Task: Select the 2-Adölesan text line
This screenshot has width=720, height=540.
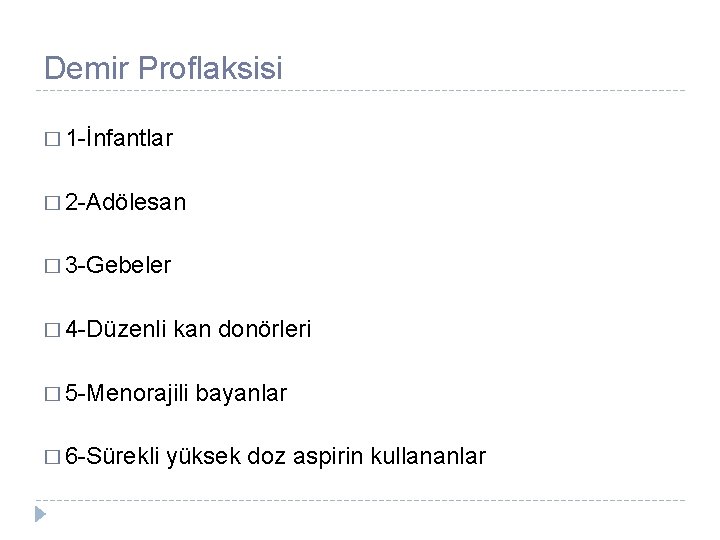Action: 125,202
